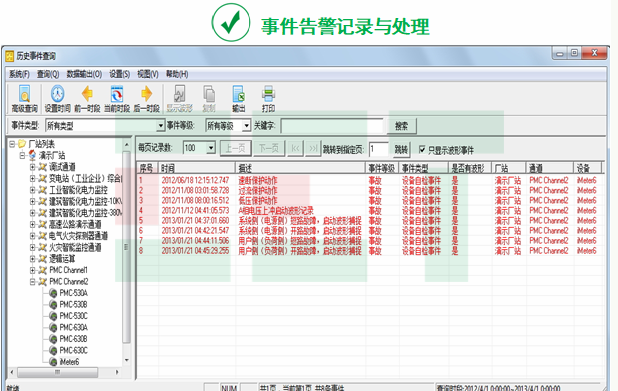Click the 跳转 jump button
Screen dimensions: 618x391
pos(401,149)
